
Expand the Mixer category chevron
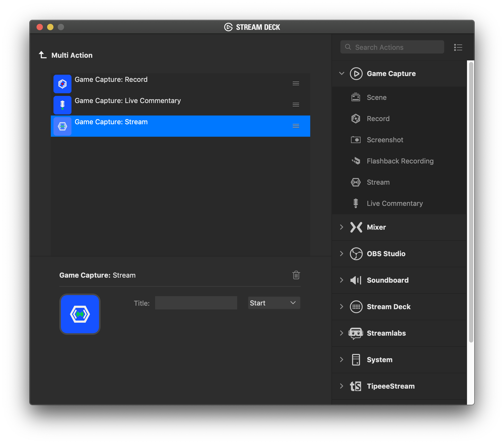pos(342,227)
